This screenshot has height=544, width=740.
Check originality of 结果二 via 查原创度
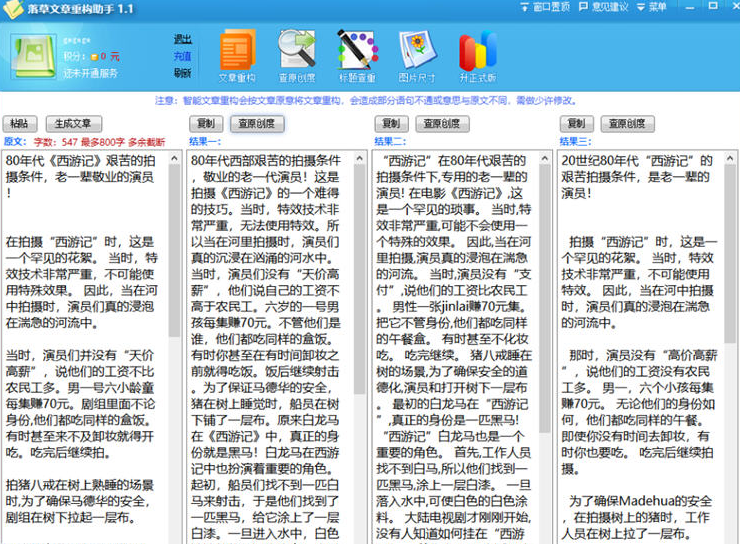(x=441, y=124)
